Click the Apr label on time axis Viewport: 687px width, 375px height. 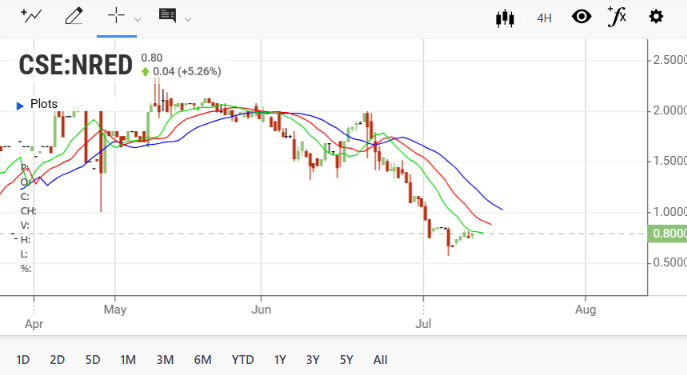tap(34, 324)
